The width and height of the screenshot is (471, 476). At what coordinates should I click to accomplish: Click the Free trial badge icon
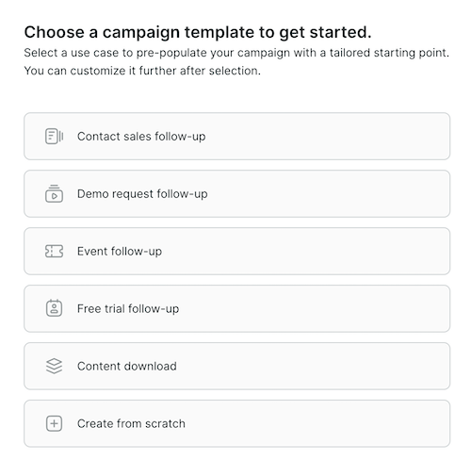click(x=54, y=308)
